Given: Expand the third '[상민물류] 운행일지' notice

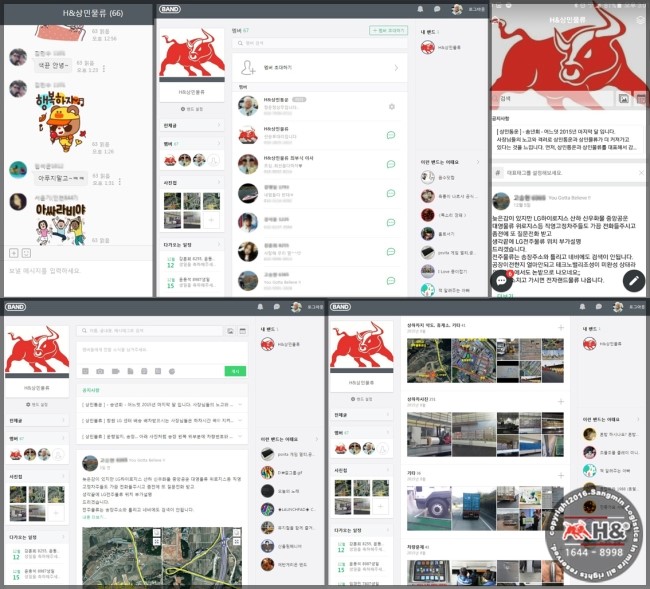Looking at the screenshot, I should point(162,436).
